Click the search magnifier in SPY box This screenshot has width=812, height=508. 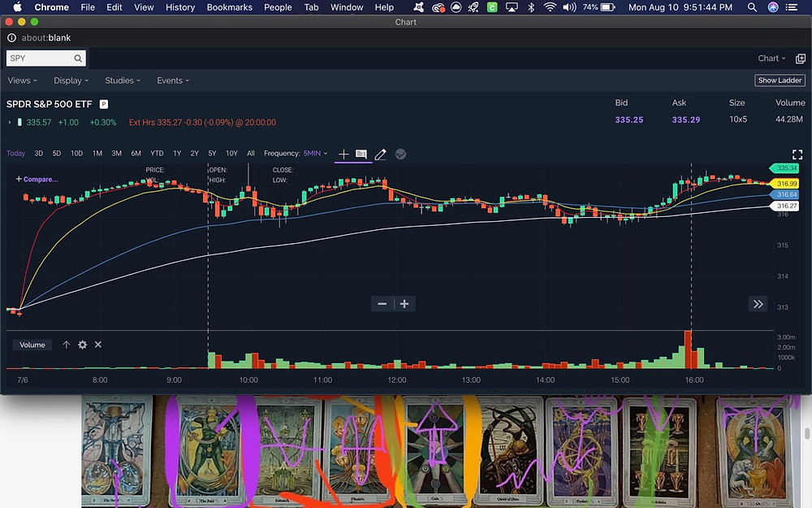78,58
